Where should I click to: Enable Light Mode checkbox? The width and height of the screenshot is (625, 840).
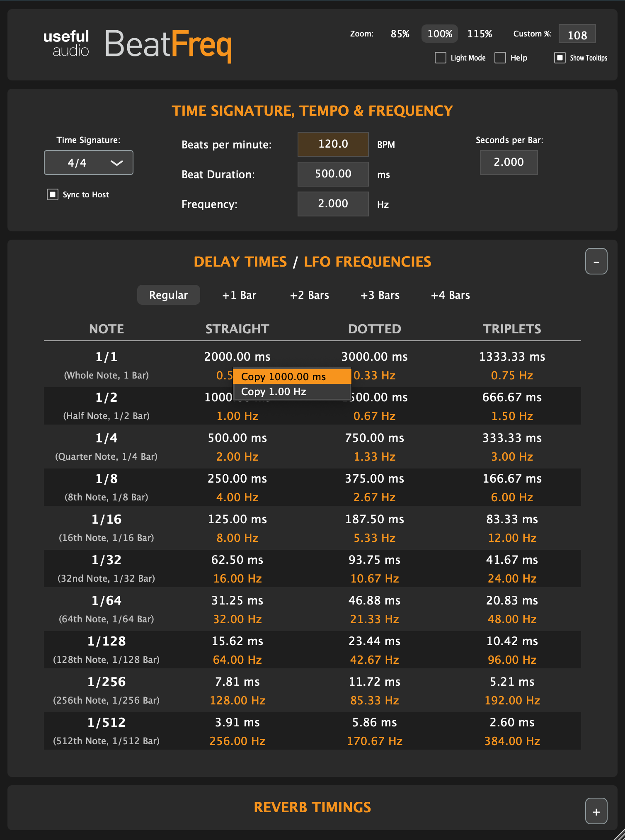pyautogui.click(x=441, y=58)
